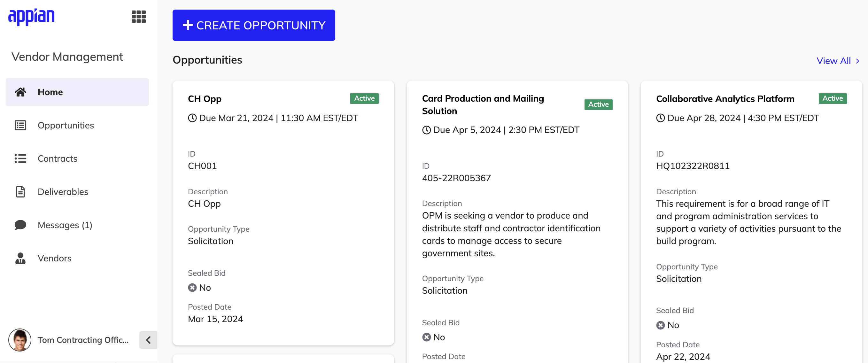Open Collaborative Analytics Platform title
Screen dimensions: 868x363
(725, 99)
